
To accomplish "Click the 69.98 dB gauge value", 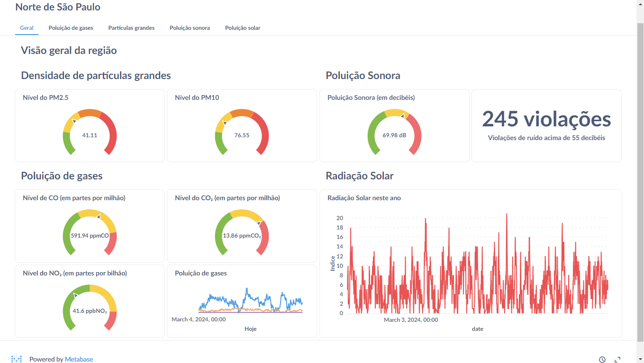I will click(394, 135).
